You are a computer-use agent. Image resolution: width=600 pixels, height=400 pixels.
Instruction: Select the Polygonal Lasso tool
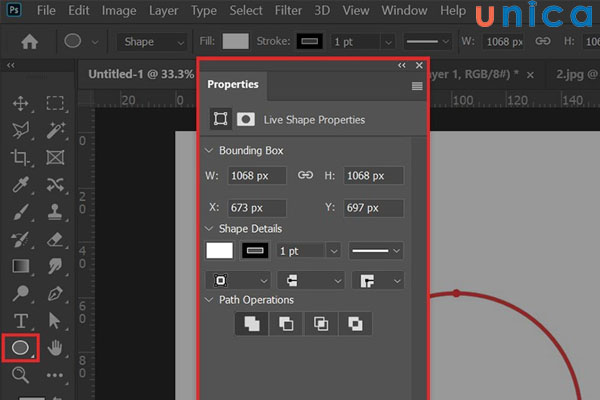point(21,131)
